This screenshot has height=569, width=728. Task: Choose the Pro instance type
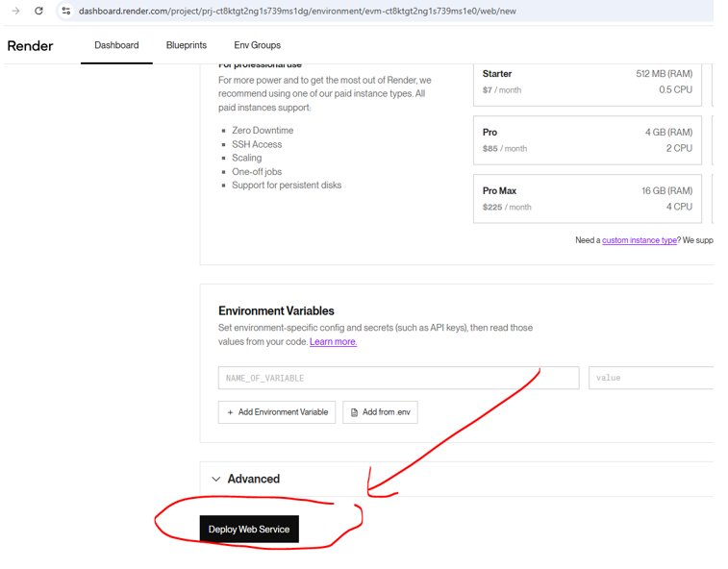pos(587,140)
